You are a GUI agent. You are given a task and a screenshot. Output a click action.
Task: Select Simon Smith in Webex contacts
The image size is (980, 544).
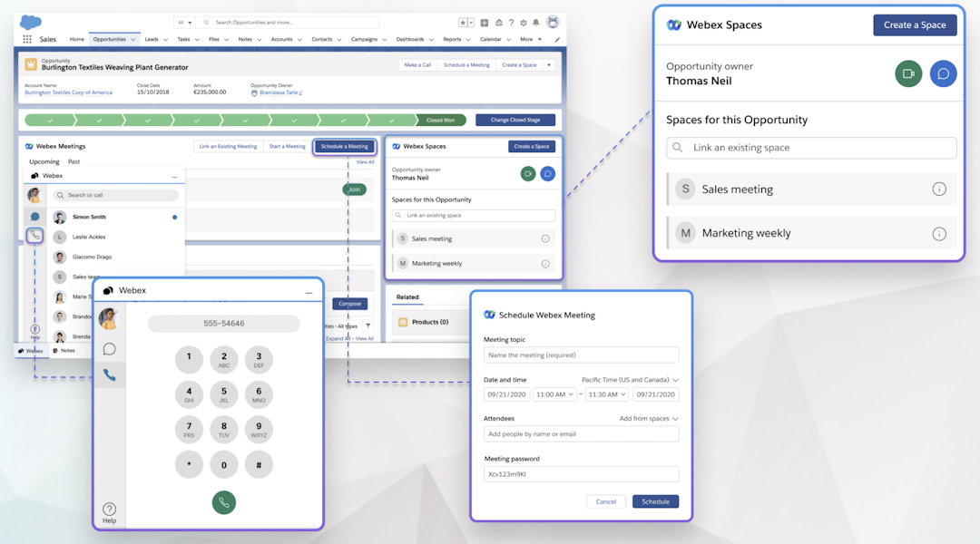(115, 217)
